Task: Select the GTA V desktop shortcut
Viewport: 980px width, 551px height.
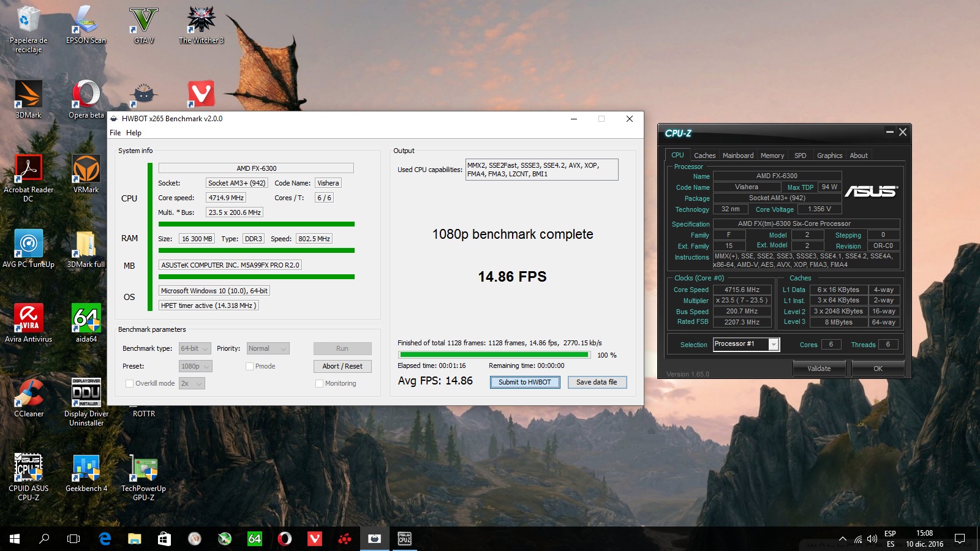Action: coord(143,24)
